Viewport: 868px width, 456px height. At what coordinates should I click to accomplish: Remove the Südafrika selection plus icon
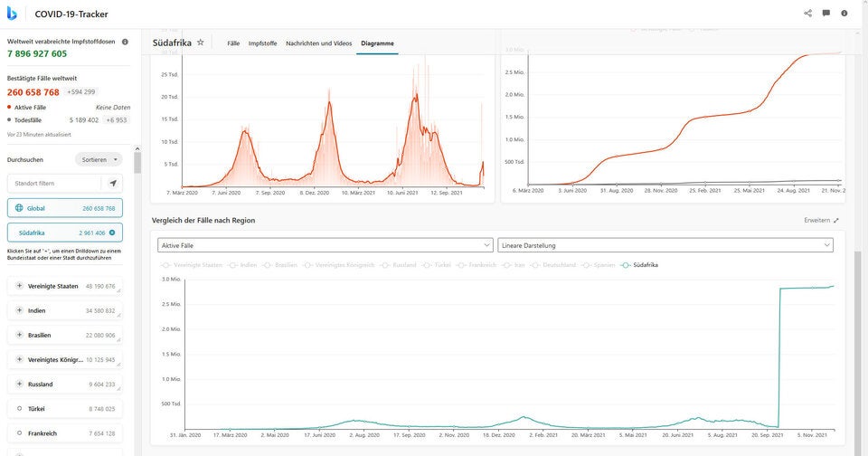(111, 233)
